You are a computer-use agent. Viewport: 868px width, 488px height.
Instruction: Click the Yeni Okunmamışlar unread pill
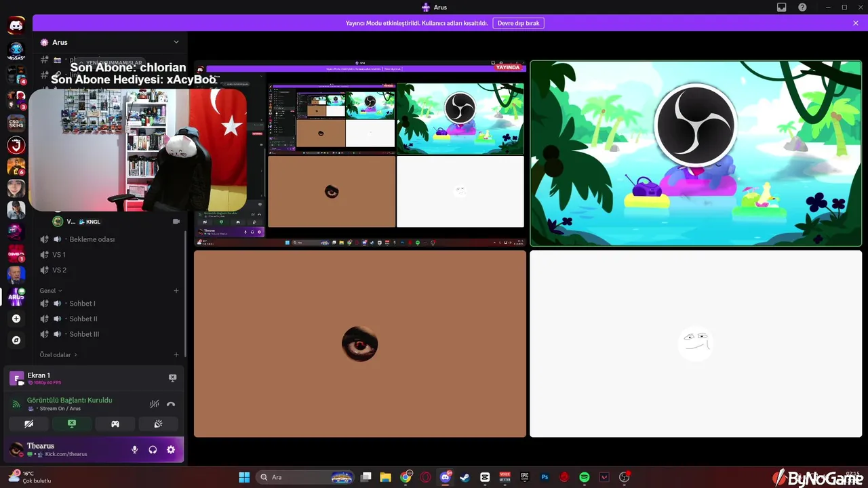point(110,62)
